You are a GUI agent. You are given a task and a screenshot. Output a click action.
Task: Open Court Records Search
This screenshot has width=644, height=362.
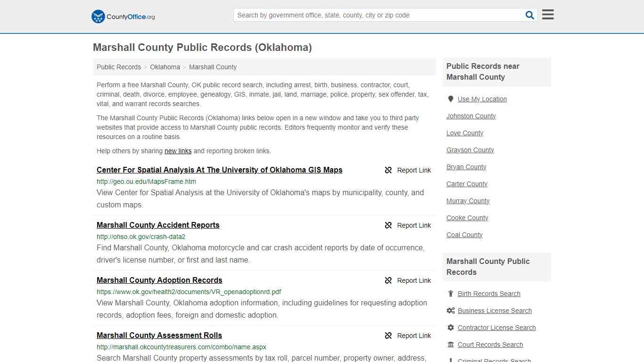(x=490, y=345)
